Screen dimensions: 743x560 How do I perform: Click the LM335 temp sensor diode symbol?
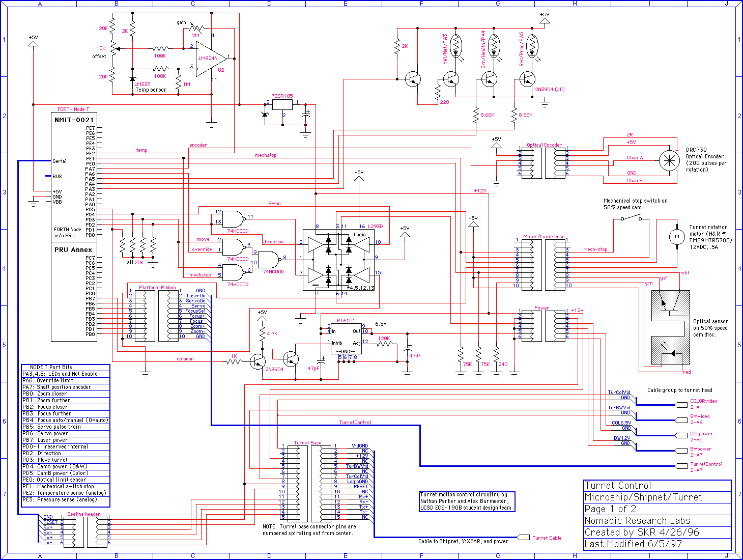(x=132, y=78)
